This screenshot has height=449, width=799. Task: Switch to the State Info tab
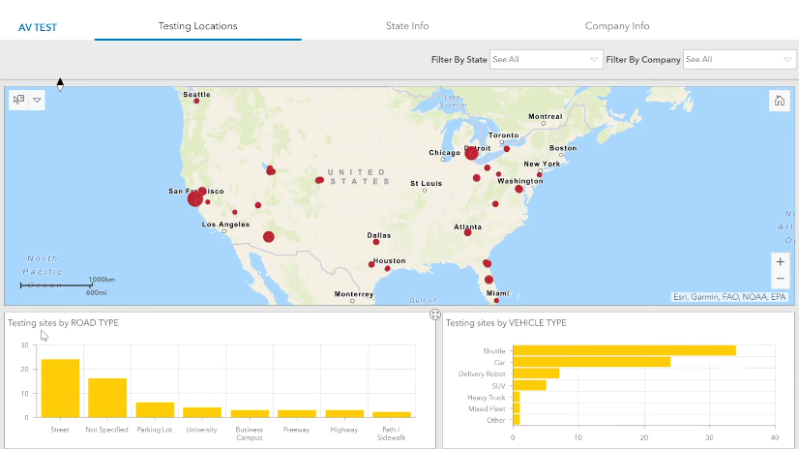coord(407,26)
